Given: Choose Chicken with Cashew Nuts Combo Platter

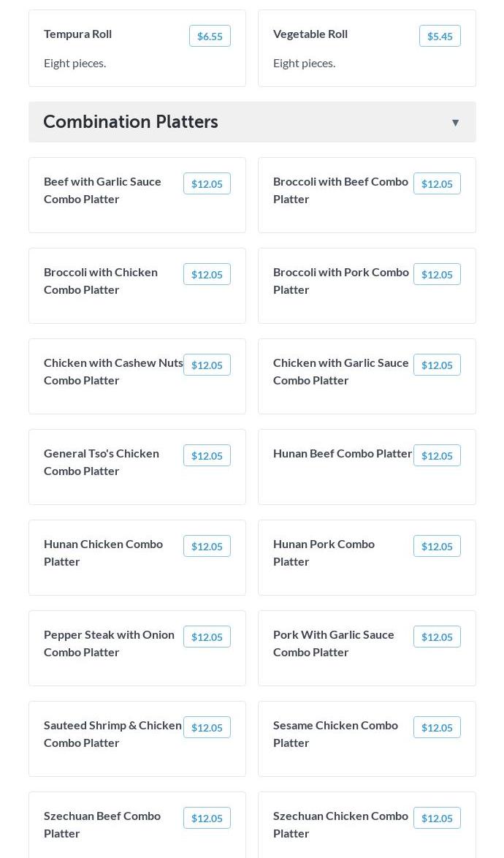Looking at the screenshot, I should tap(113, 371).
